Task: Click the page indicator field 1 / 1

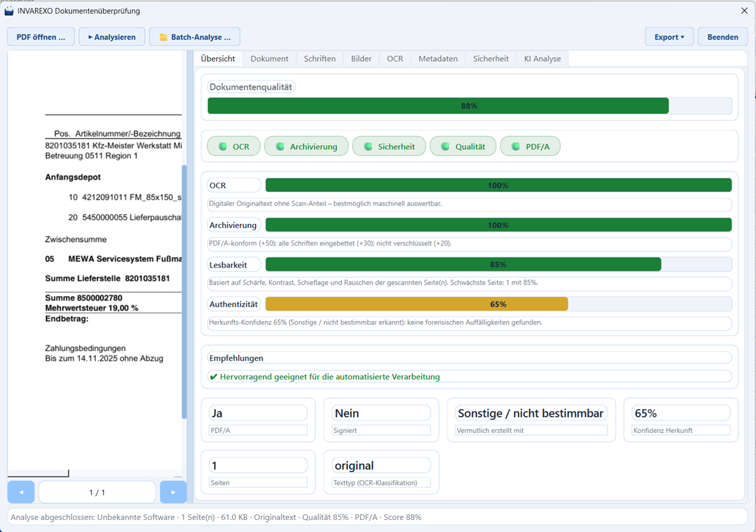Action: pyautogui.click(x=97, y=492)
